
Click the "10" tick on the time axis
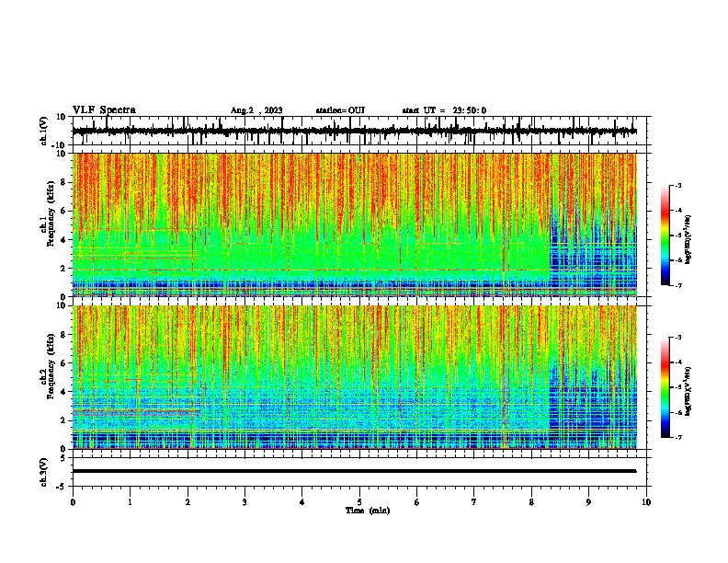pos(646,502)
